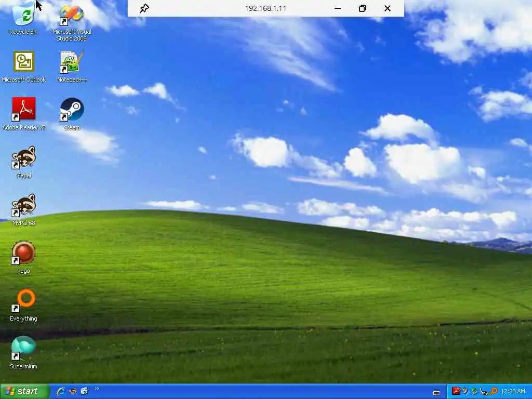Open the Start menu

(x=24, y=392)
